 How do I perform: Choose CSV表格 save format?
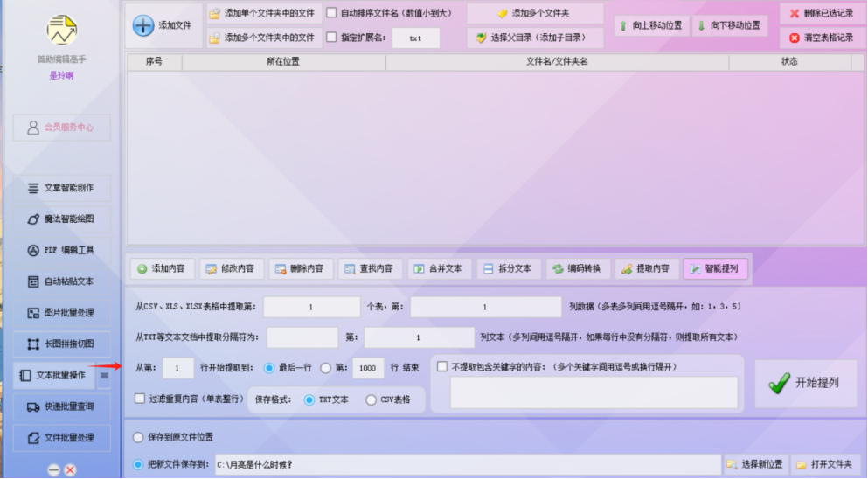coord(371,399)
